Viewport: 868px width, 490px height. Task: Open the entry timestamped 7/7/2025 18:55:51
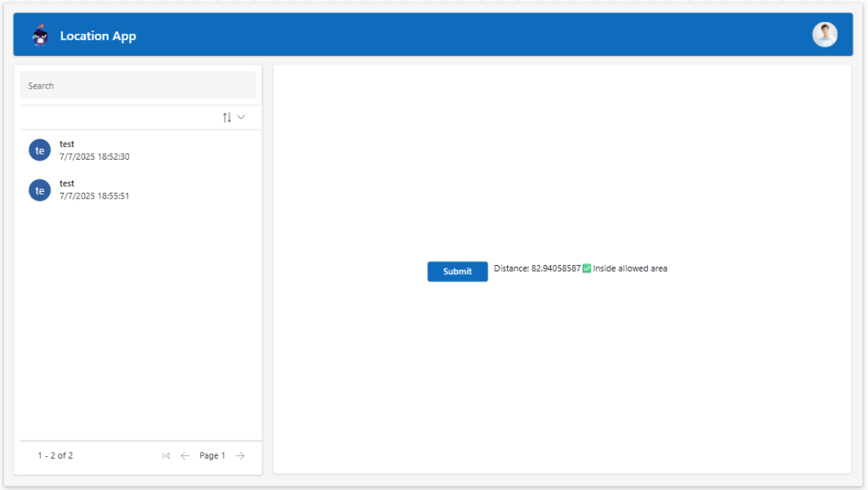(94, 196)
